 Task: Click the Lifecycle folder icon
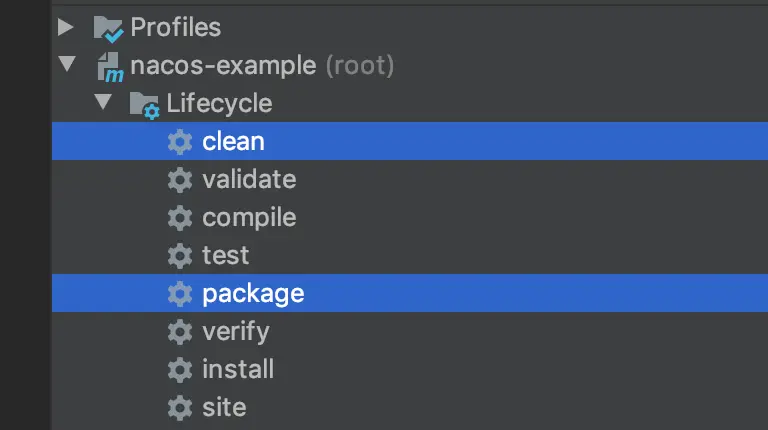pyautogui.click(x=145, y=104)
